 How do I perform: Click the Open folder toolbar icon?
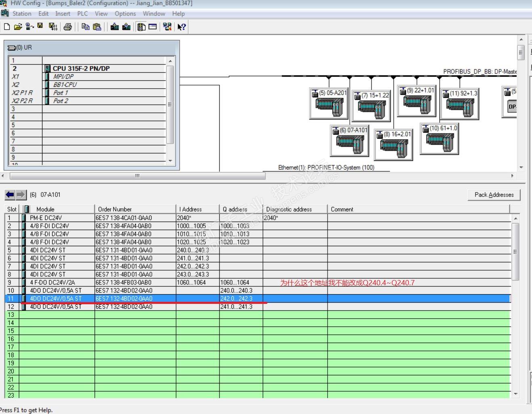tap(18, 27)
